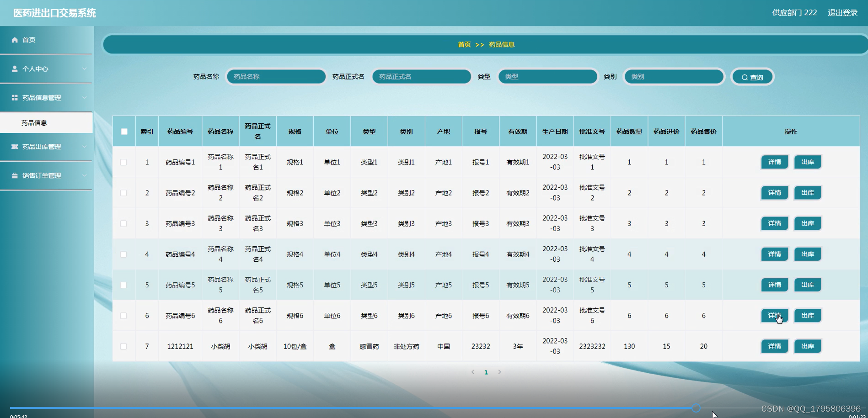Open the 个人中心 sidebar menu
The height and width of the screenshot is (418, 868).
[x=46, y=69]
